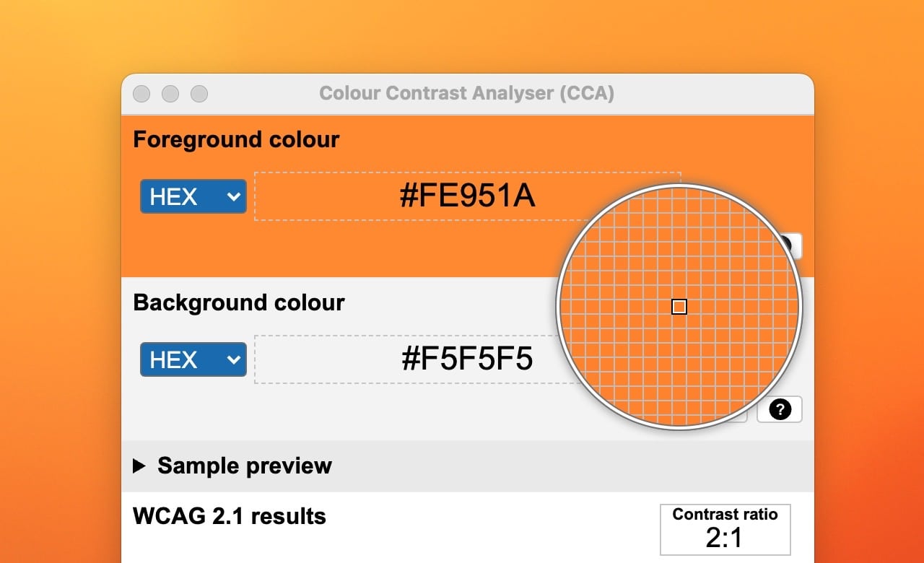Click the Foreground colour section label
The width and height of the screenshot is (924, 563).
236,139
